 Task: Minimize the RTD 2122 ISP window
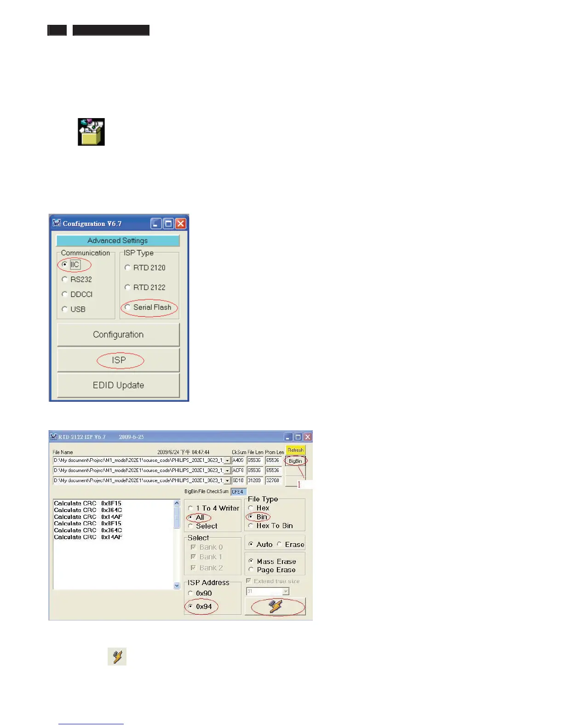pos(288,437)
